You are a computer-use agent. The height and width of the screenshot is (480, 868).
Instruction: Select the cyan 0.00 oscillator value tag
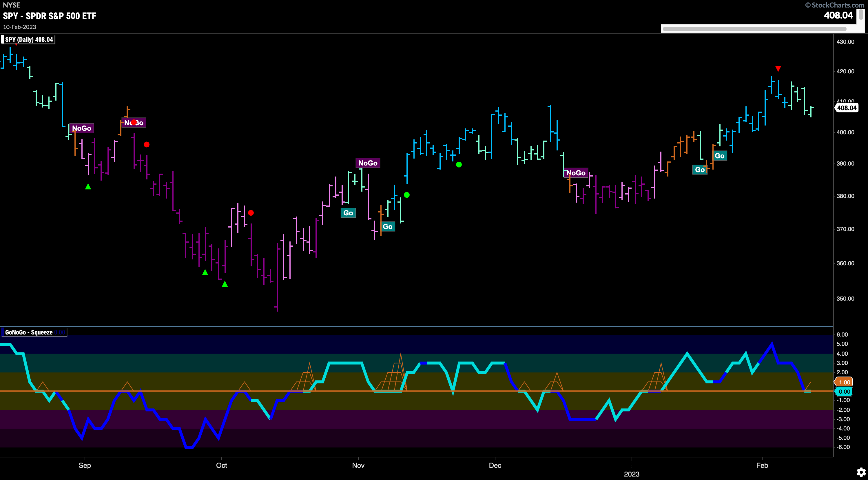click(844, 391)
